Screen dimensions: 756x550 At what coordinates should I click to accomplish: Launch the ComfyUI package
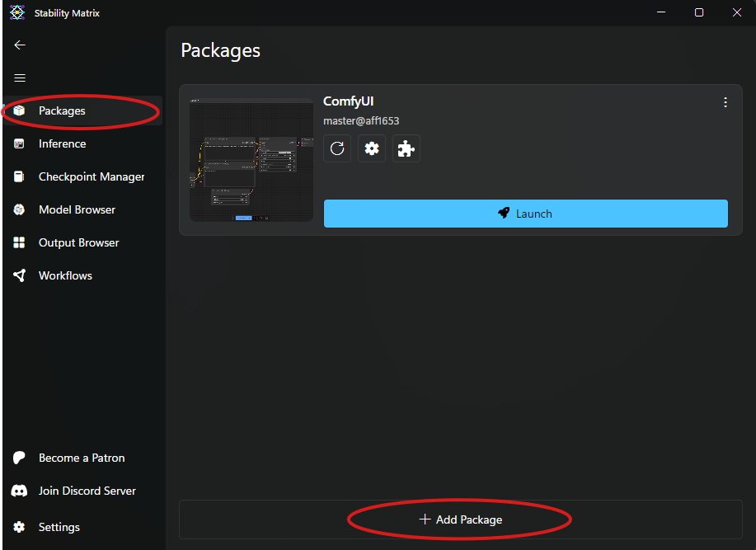coord(525,214)
